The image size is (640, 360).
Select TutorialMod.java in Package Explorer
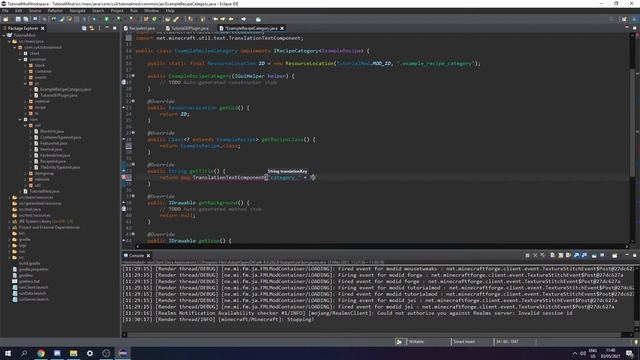44,191
